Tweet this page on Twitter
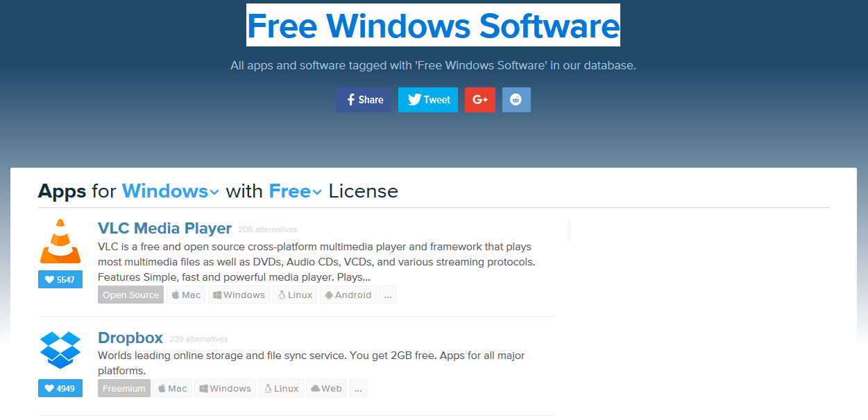The width and height of the screenshot is (868, 420). [428, 100]
